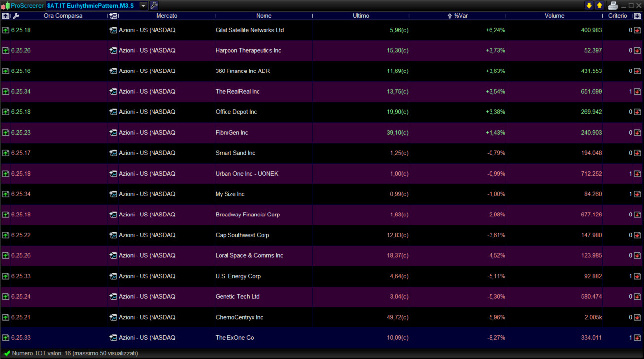Print the screener list
Screen dimensions: 644x359
[613, 5]
